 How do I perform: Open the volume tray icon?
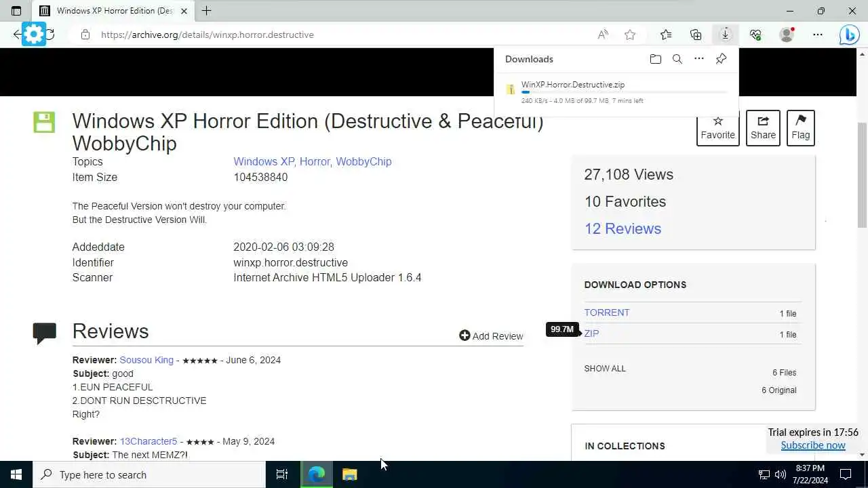coord(781,474)
